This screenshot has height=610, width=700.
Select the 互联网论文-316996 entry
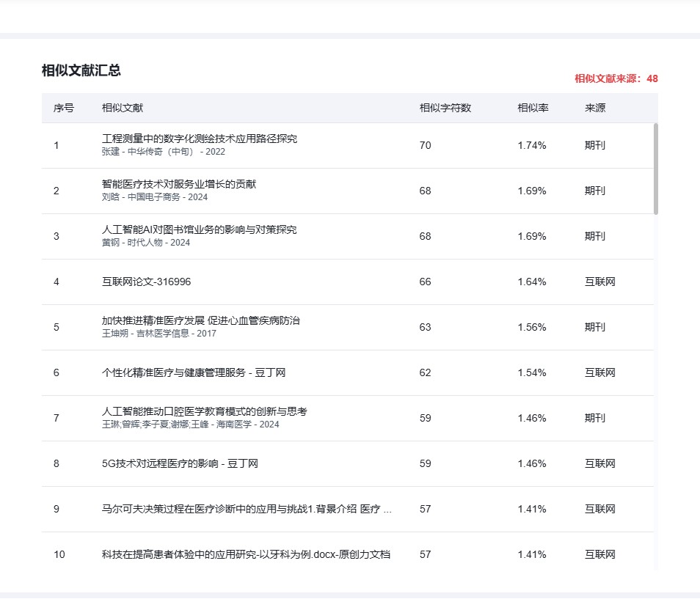coord(146,282)
